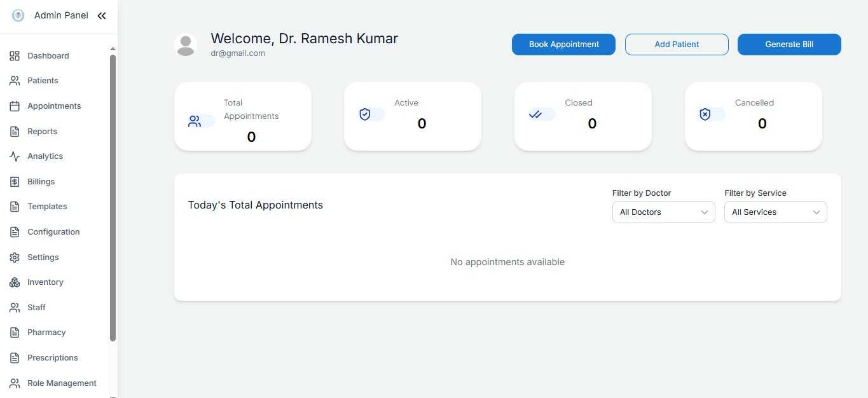Go to Pharmacy section in sidebar

pos(46,333)
